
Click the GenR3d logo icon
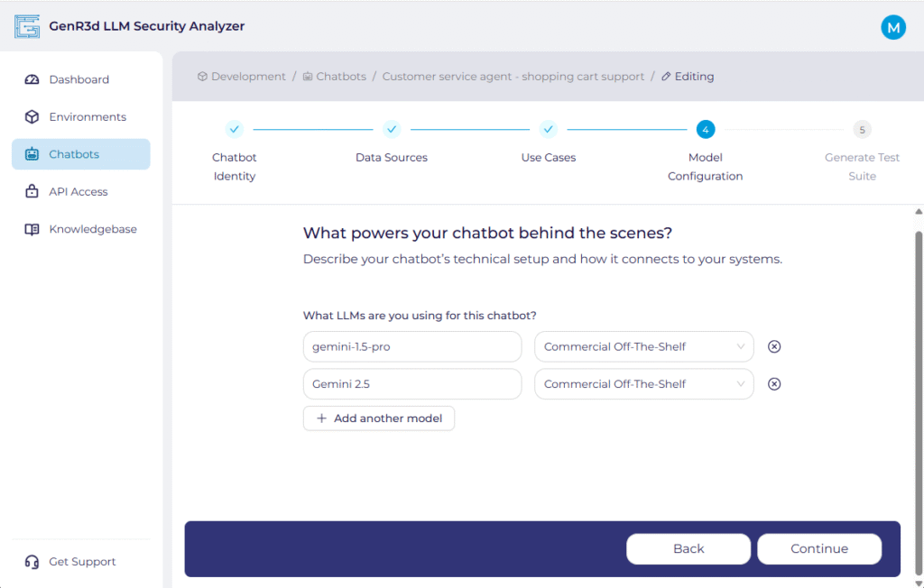tap(28, 26)
